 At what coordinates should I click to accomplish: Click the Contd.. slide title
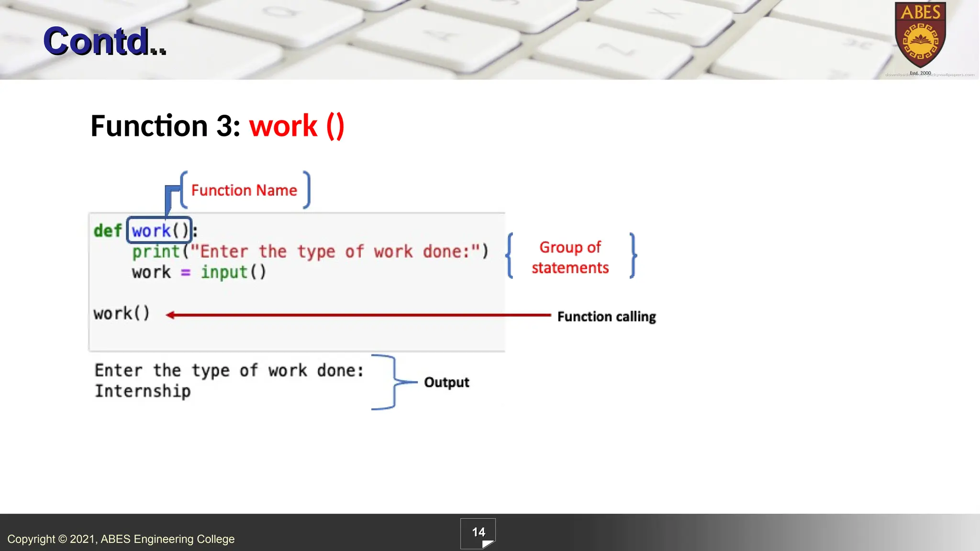coord(104,41)
